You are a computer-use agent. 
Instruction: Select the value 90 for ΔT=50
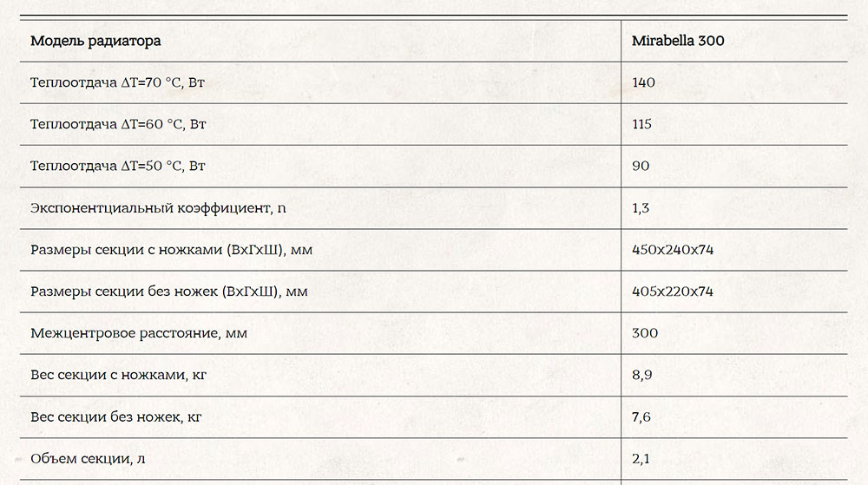coord(641,167)
